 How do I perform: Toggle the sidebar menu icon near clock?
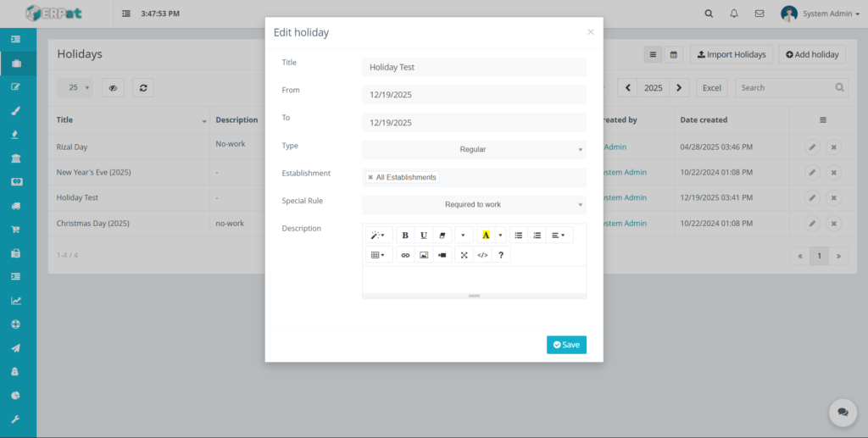(x=126, y=14)
